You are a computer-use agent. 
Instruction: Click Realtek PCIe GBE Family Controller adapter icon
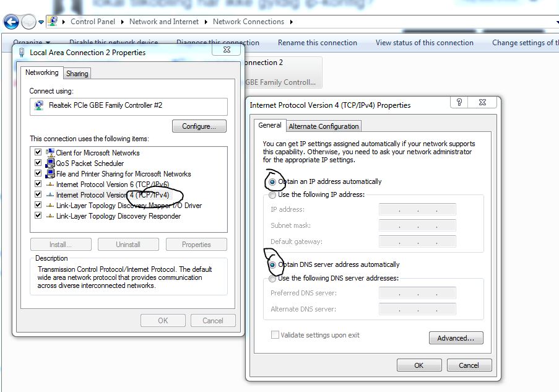[39, 105]
